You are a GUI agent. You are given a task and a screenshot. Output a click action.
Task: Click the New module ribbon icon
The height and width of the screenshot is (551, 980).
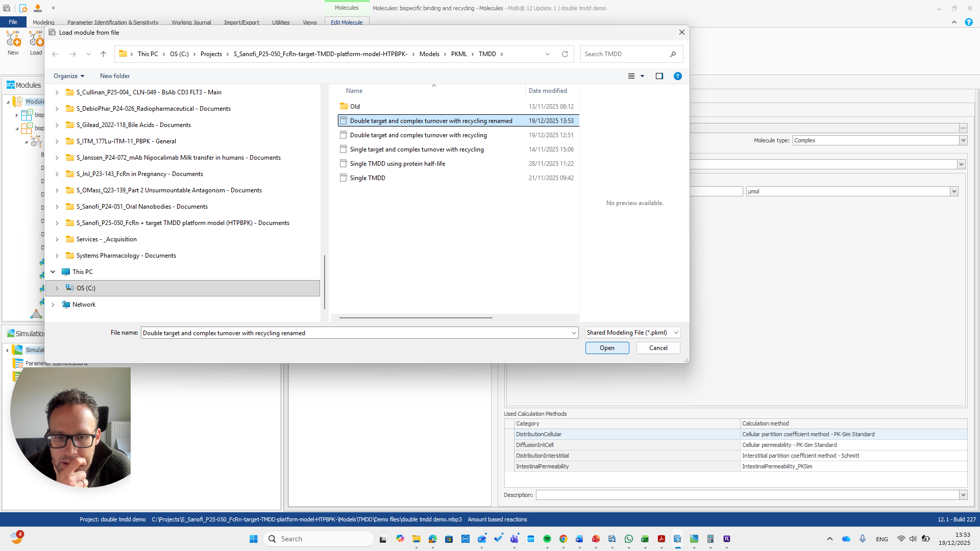coord(13,43)
